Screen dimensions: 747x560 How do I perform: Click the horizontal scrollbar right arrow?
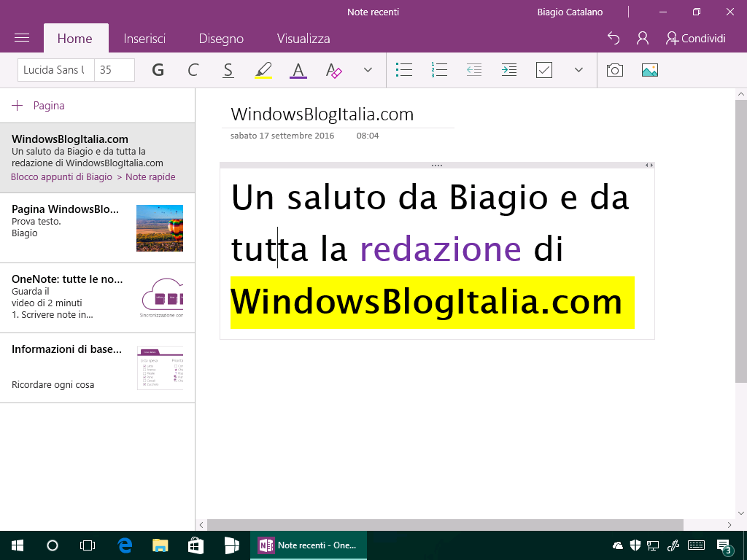point(729,525)
